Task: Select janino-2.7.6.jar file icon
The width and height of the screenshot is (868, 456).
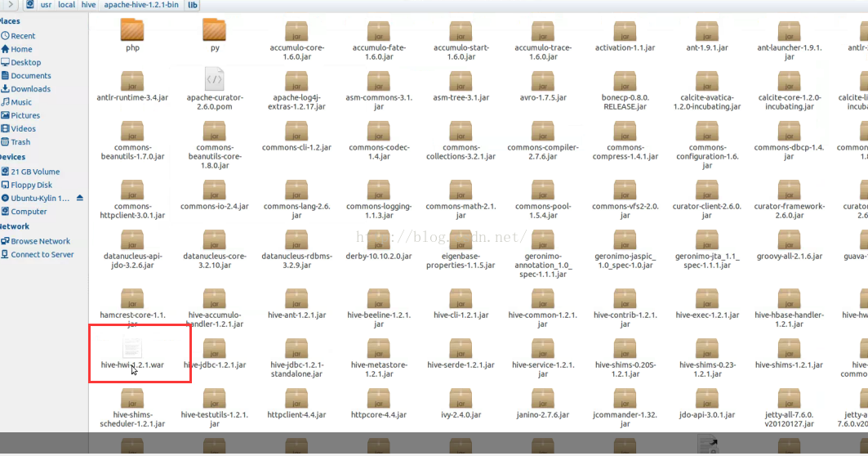Action: click(543, 398)
